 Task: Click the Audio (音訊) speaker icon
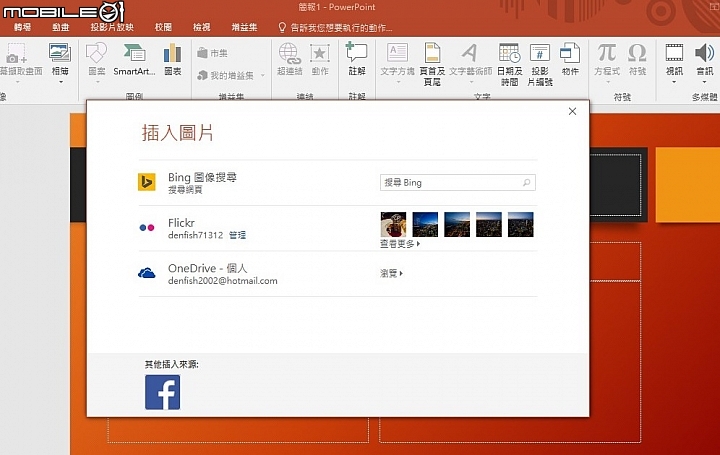pyautogui.click(x=704, y=53)
